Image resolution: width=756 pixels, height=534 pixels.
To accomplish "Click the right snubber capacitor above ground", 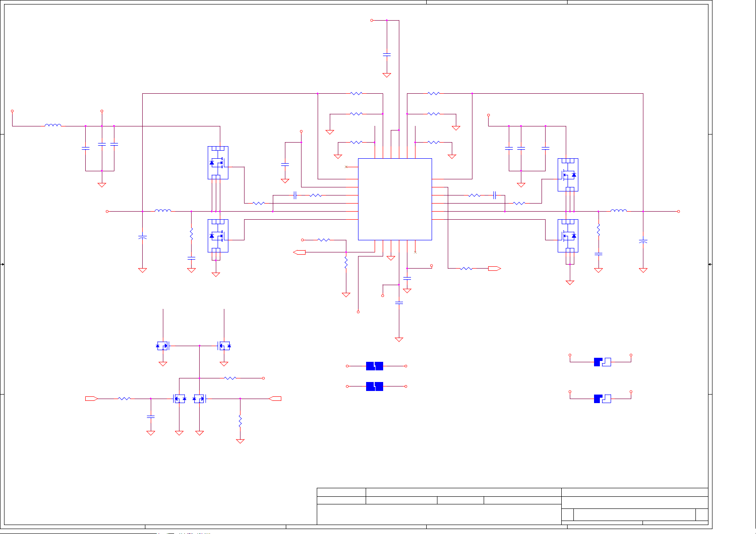I will pyautogui.click(x=598, y=254).
